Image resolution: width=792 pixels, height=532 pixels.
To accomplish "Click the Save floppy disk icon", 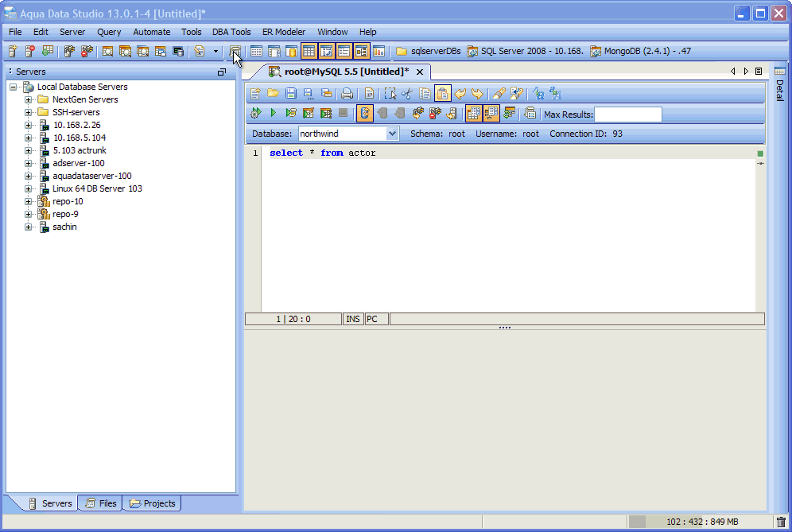I will (291, 94).
